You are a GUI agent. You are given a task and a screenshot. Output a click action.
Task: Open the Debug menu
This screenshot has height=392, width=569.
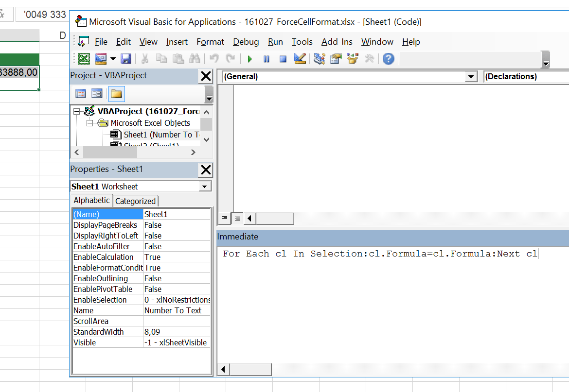(246, 42)
